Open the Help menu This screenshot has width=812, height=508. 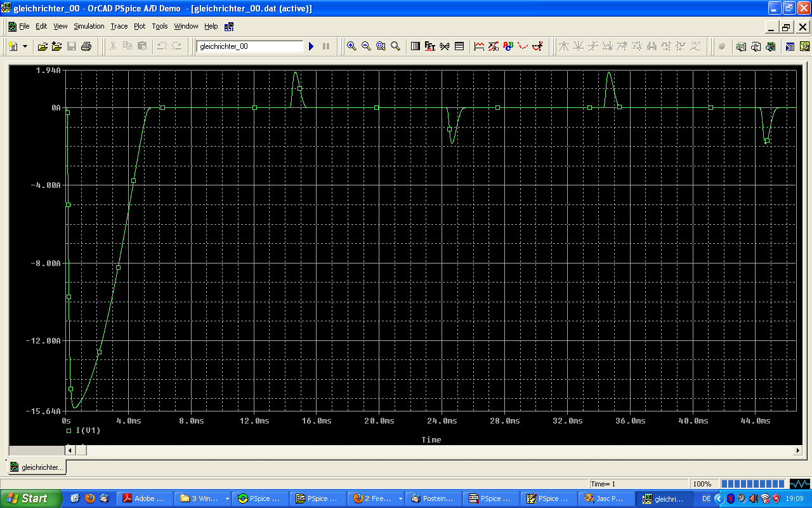click(211, 27)
